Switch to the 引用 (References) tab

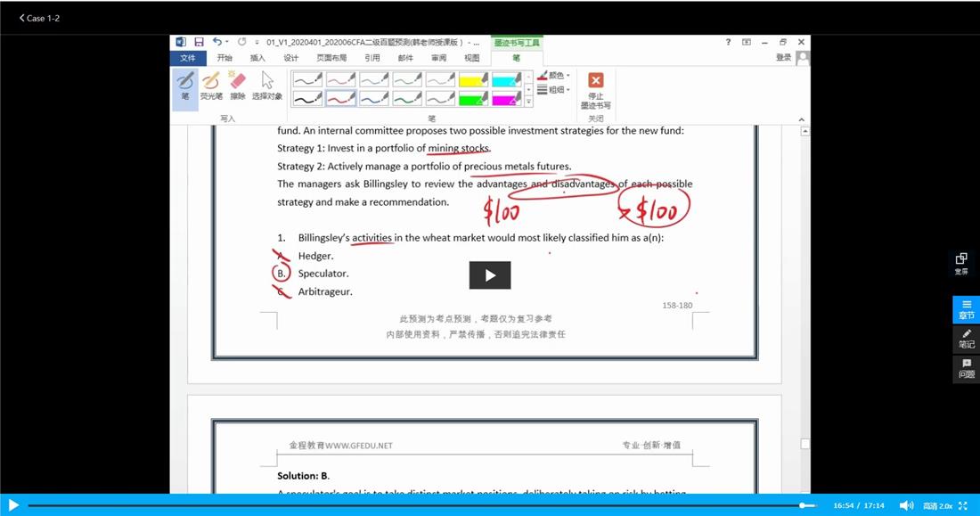point(372,58)
